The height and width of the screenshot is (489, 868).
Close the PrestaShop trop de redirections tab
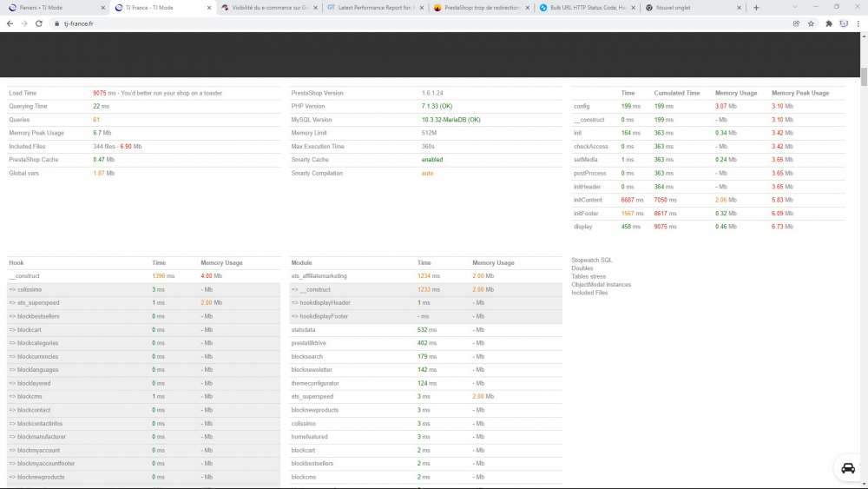coord(527,8)
